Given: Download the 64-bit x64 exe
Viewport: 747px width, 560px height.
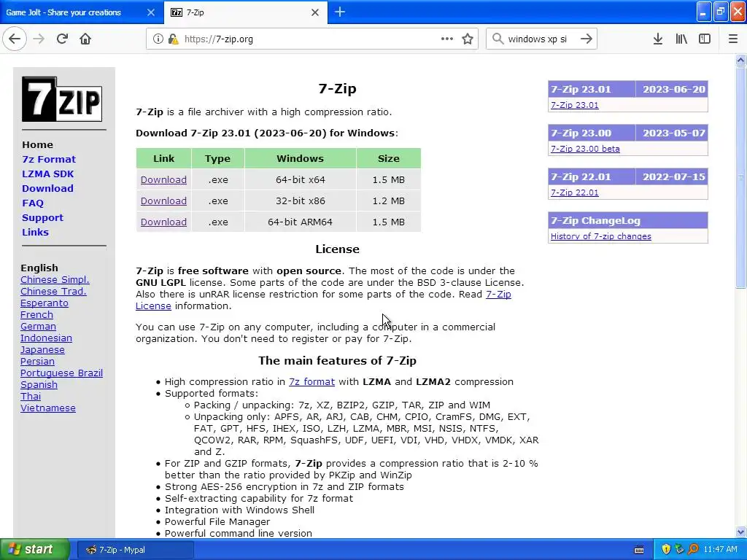Looking at the screenshot, I should (x=163, y=180).
